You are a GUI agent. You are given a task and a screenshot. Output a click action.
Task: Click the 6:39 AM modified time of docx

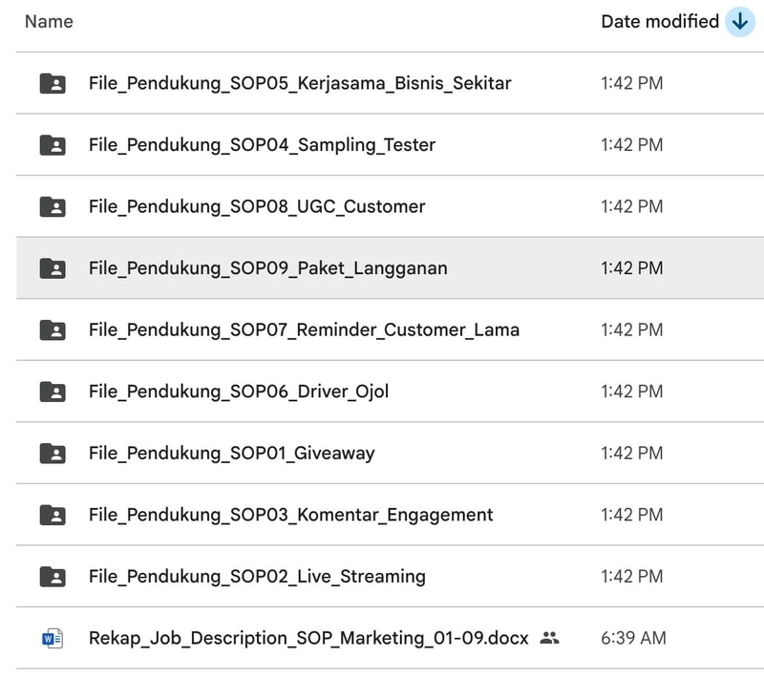633,638
